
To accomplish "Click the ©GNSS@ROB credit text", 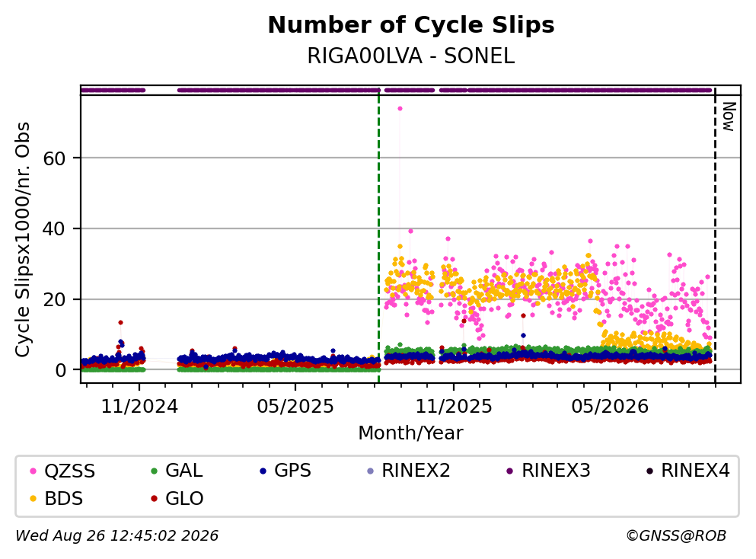I will [676, 535].
